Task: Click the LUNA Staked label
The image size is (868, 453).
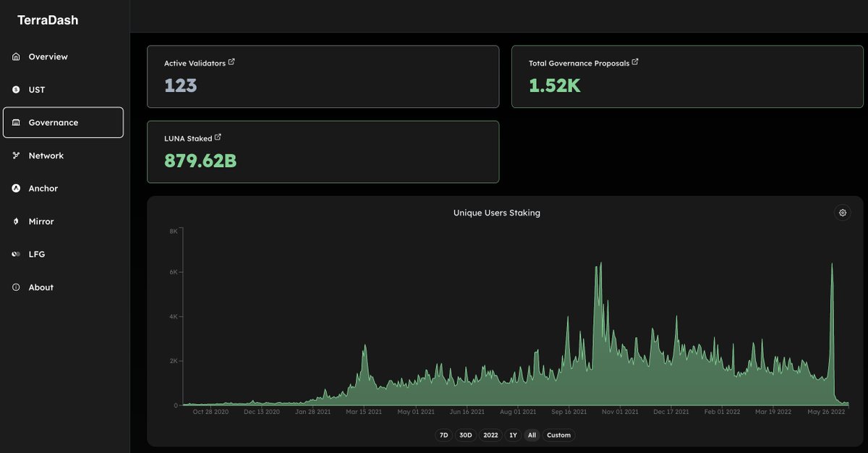Action: pyautogui.click(x=188, y=138)
